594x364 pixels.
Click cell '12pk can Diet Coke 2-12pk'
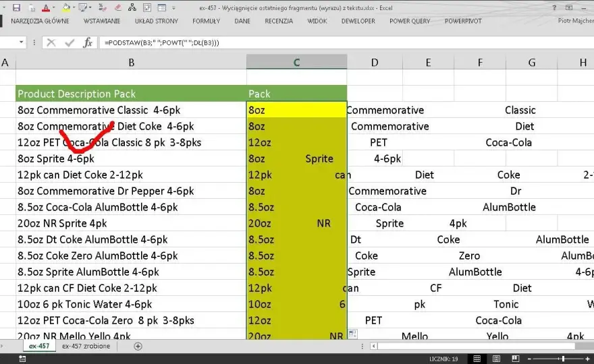click(x=131, y=175)
